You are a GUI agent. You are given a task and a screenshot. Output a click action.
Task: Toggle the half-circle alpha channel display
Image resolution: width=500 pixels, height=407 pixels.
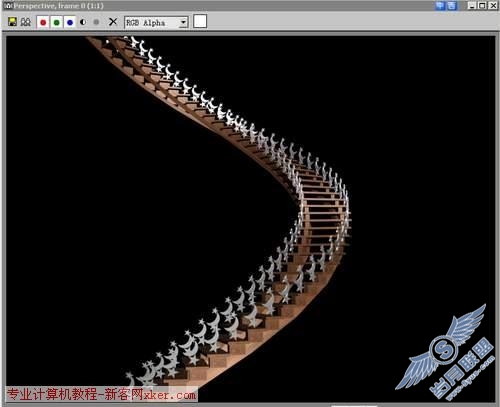click(x=83, y=22)
